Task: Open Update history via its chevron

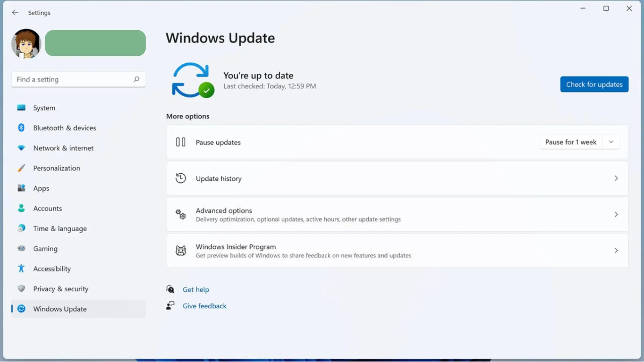Action: pyautogui.click(x=616, y=178)
